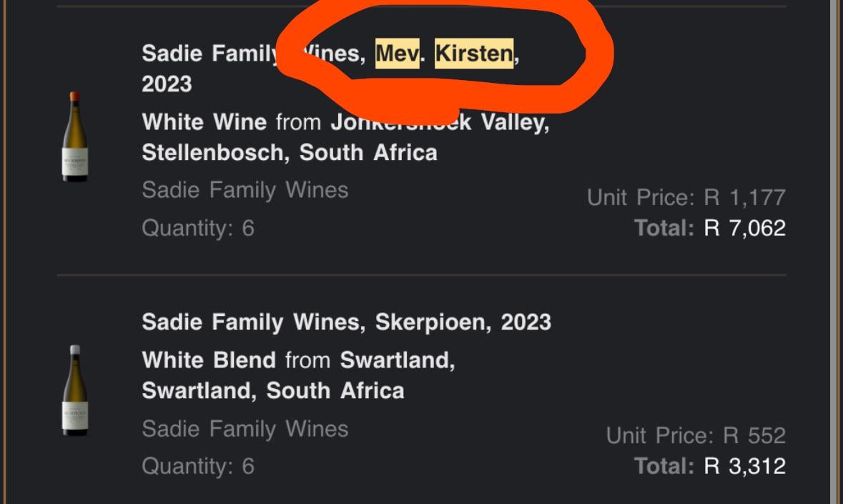Screen dimensions: 843x504
Task: Click "Stellenbosch, South Africa" region text
Action: coord(290,153)
